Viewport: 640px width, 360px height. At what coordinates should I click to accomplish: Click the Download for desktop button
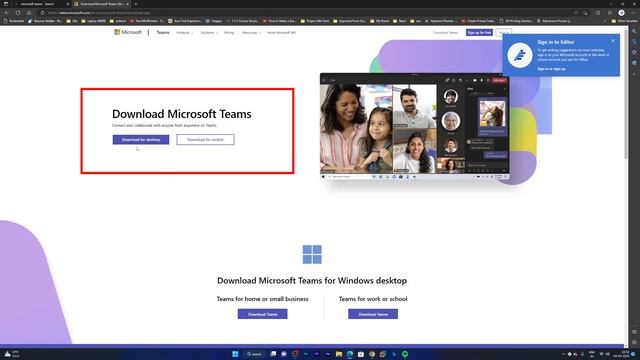141,140
